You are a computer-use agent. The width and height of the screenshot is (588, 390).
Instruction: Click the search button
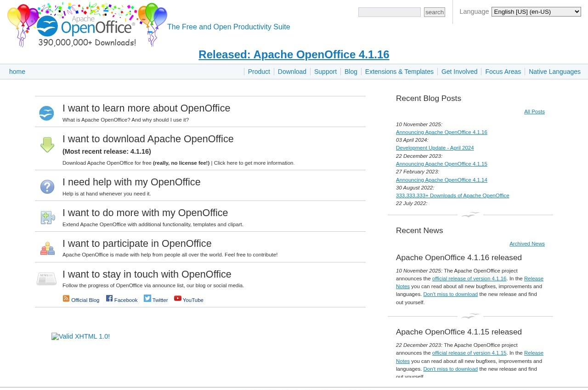pos(435,12)
